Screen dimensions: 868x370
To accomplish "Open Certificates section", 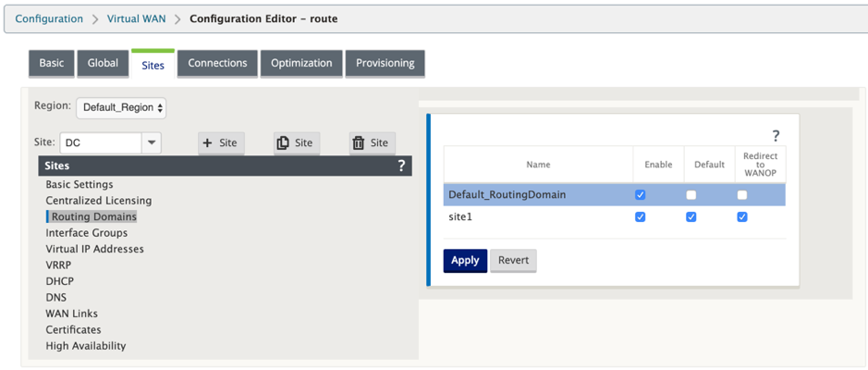I will (73, 329).
